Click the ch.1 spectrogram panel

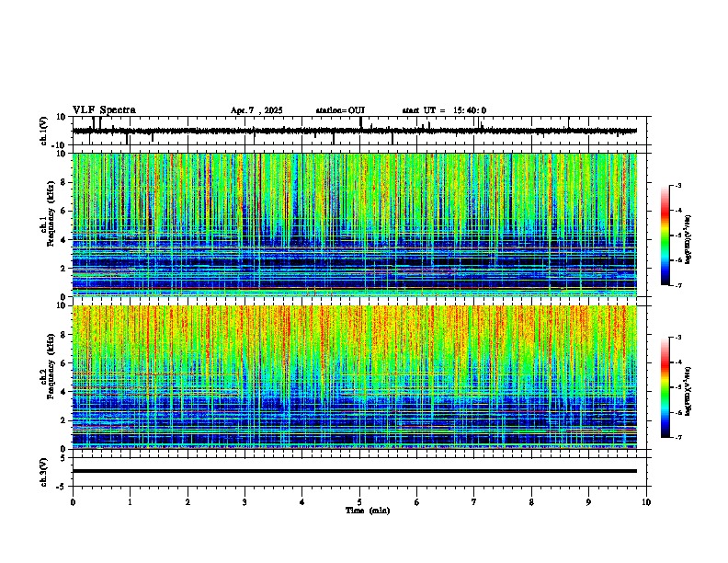pyautogui.click(x=355, y=224)
